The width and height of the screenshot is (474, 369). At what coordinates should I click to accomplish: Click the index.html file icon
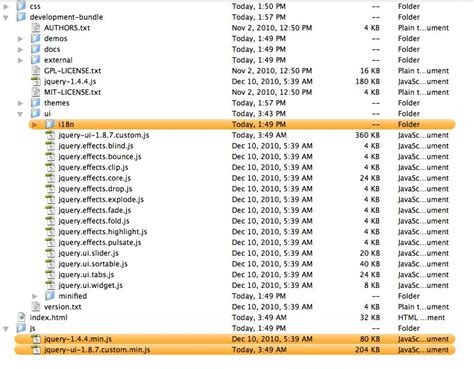(x=21, y=317)
